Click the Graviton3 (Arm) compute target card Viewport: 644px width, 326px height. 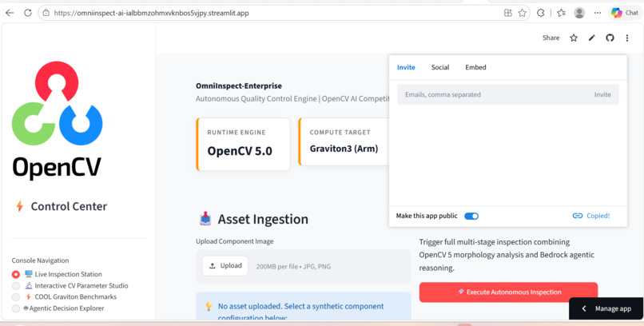[x=344, y=141]
